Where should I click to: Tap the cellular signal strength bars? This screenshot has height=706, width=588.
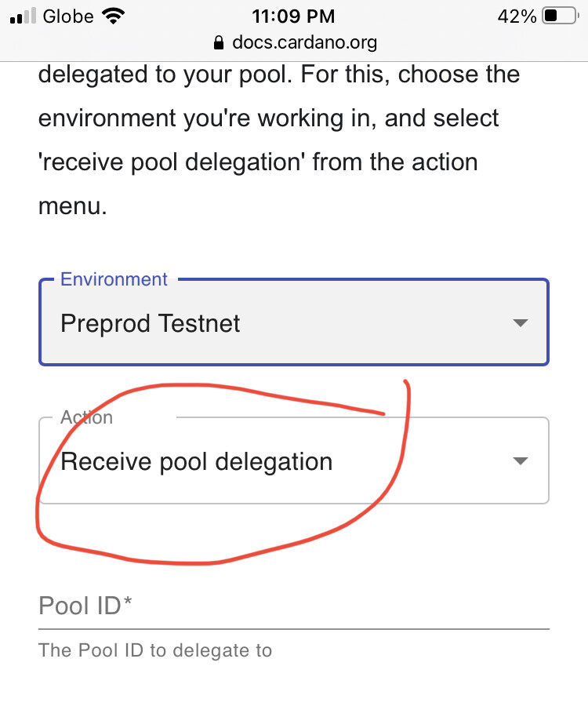pyautogui.click(x=23, y=16)
